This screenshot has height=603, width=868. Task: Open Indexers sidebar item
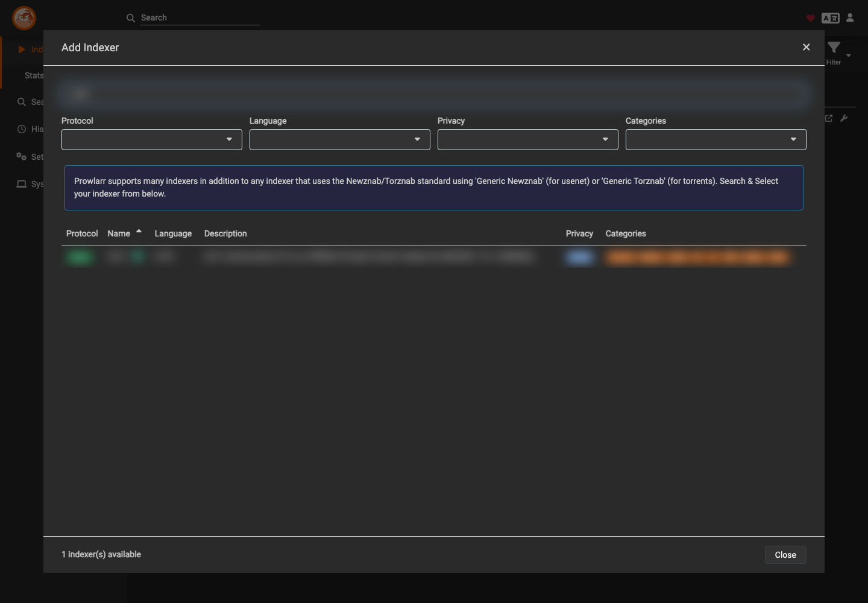coord(23,49)
